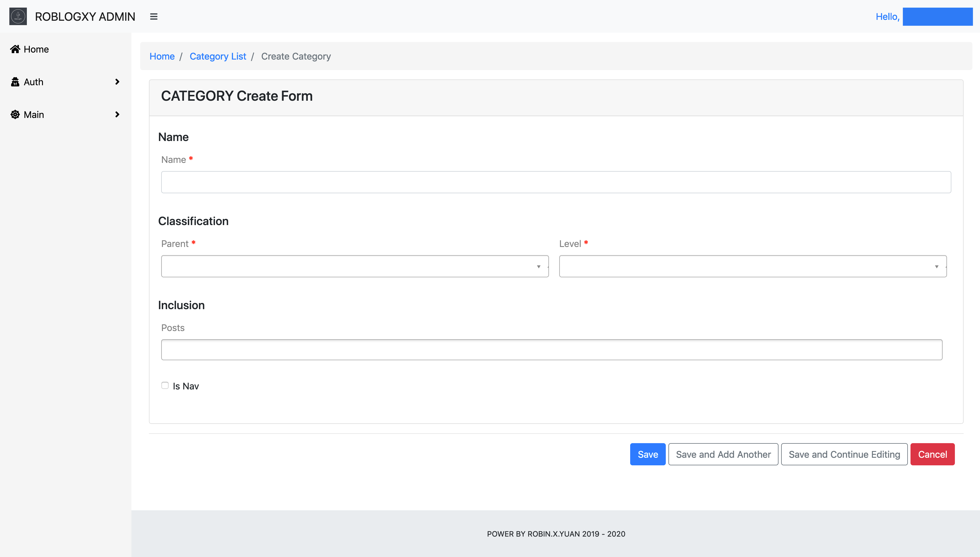Image resolution: width=980 pixels, height=557 pixels.
Task: Click Save and Add Another button
Action: (723, 454)
